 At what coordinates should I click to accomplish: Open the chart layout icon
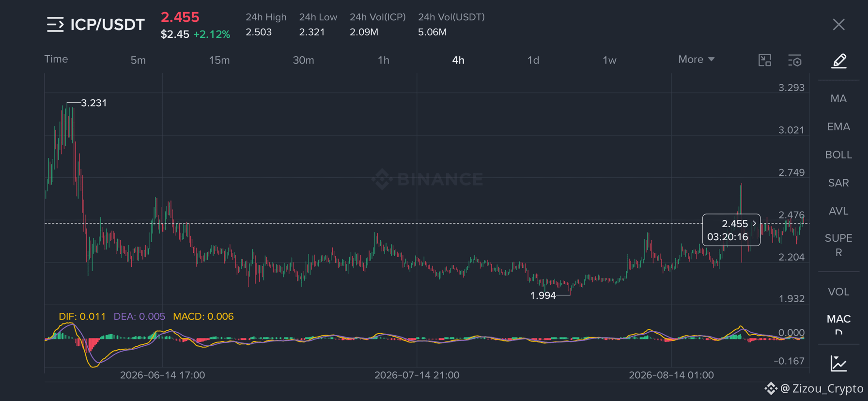coord(764,60)
